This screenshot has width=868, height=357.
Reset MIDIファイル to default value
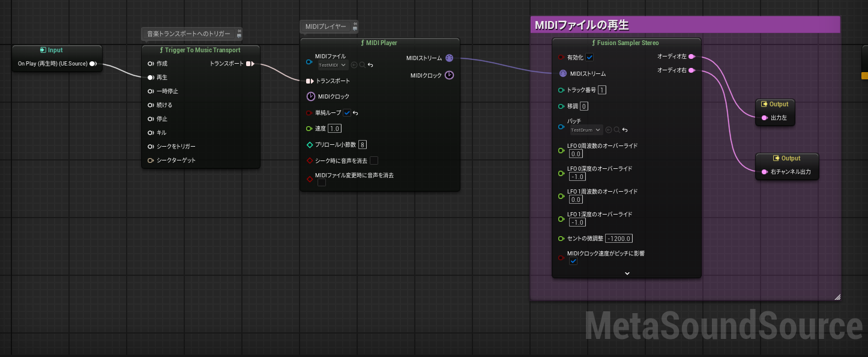pos(371,65)
